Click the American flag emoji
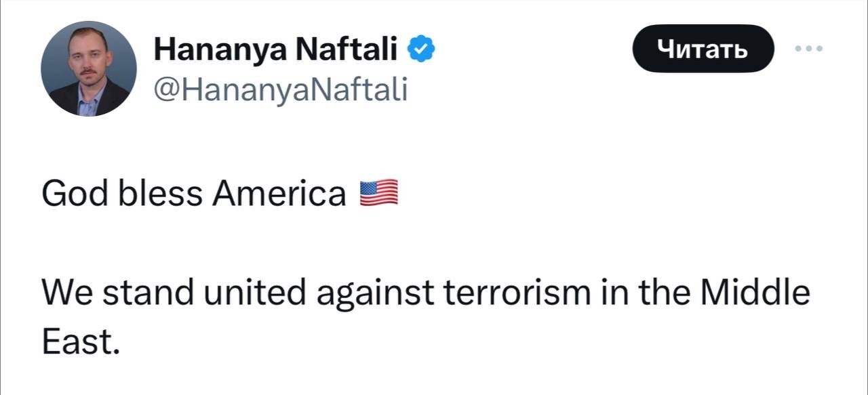Viewport: 868px width, 395px height. [x=378, y=194]
